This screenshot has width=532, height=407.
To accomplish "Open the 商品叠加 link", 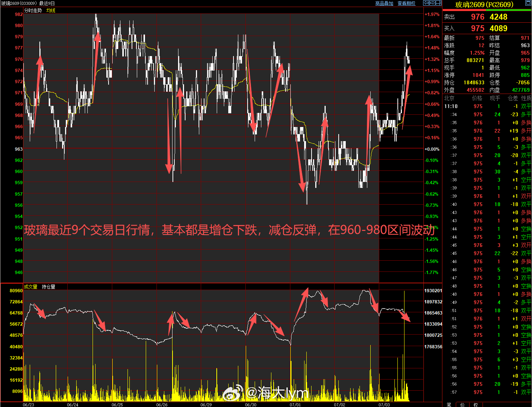I will click(x=384, y=3).
